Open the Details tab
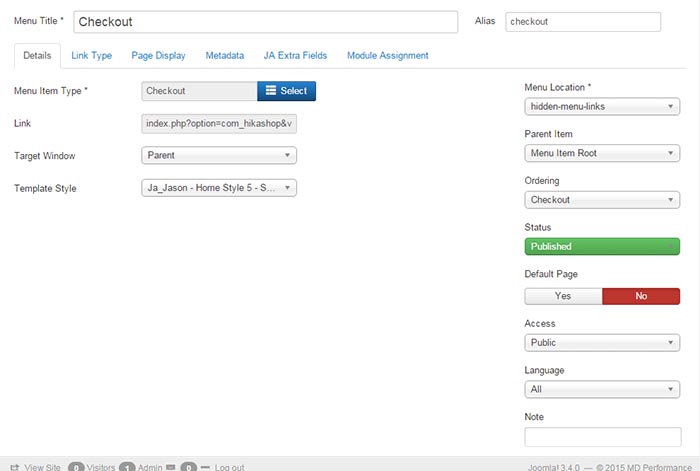This screenshot has width=700, height=471. coord(37,56)
